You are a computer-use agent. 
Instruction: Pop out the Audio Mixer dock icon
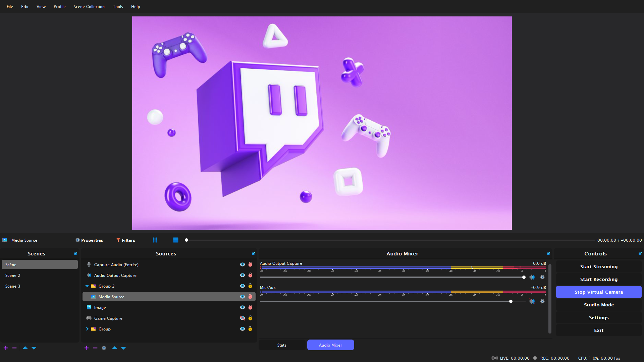pyautogui.click(x=549, y=254)
